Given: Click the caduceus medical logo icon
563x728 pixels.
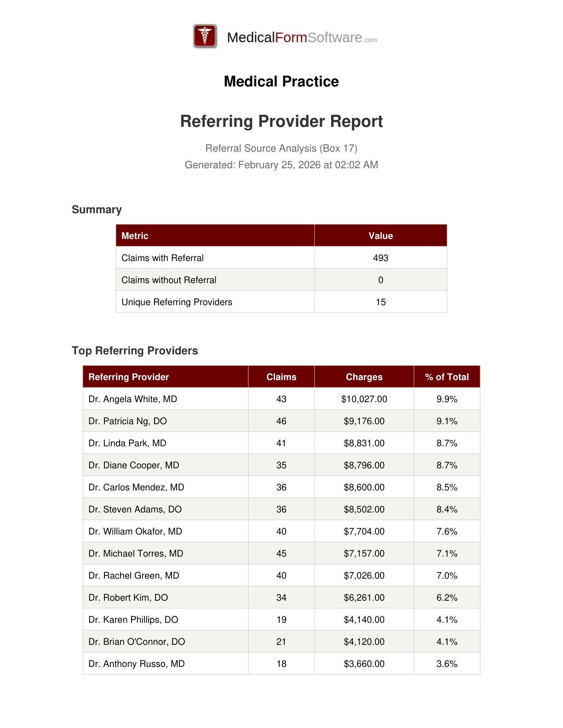Looking at the screenshot, I should click(x=205, y=36).
